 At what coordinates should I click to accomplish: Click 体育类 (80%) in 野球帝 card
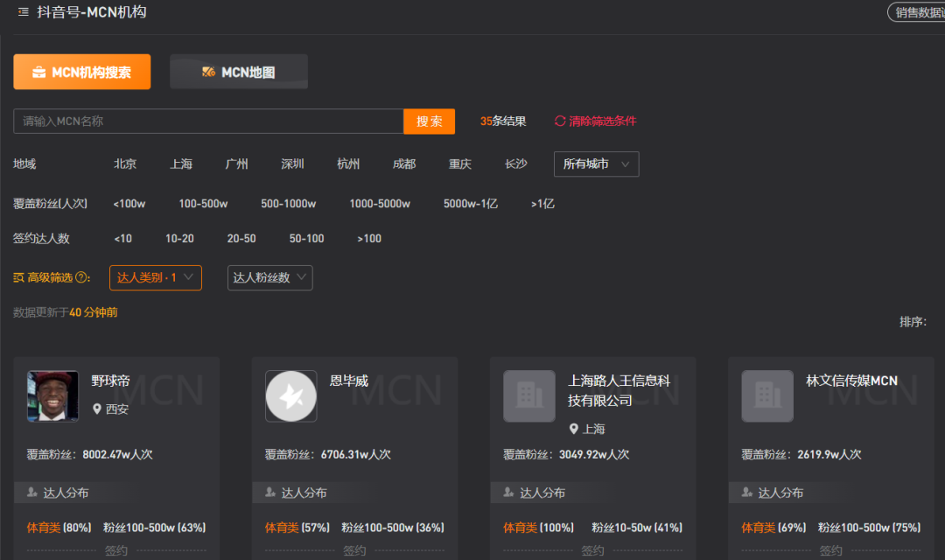click(59, 528)
